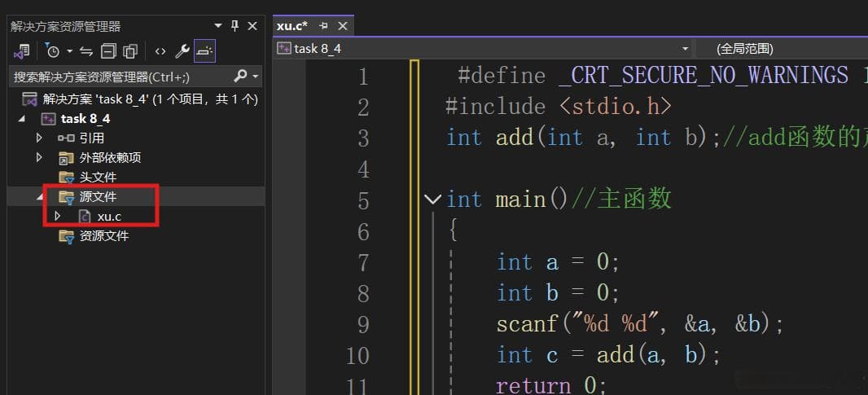Collapse the task 8_4 project node
868x395 pixels.
22,119
